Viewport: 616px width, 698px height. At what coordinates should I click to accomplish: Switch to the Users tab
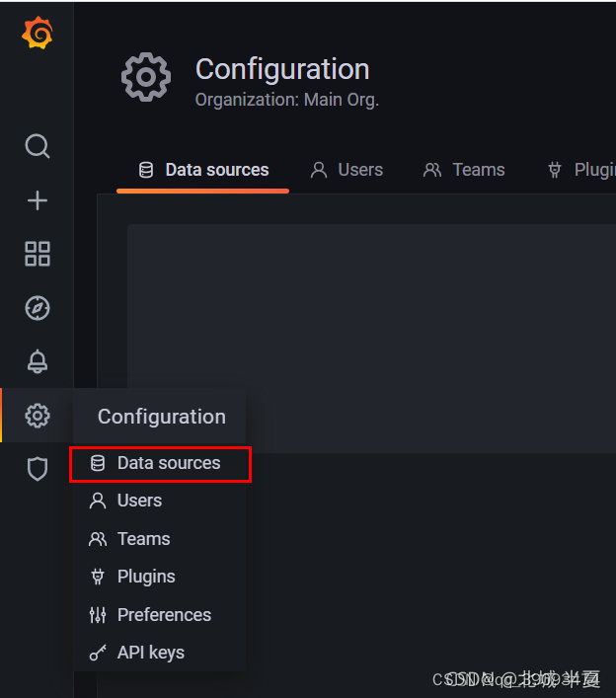(346, 170)
